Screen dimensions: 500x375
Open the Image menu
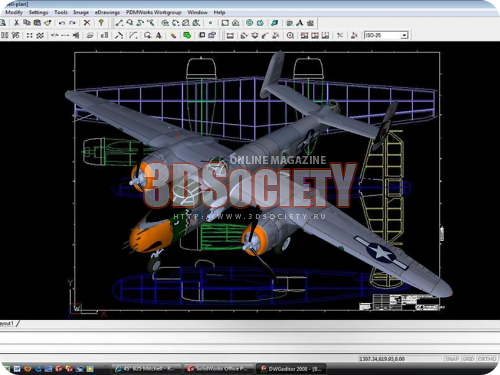pyautogui.click(x=81, y=12)
